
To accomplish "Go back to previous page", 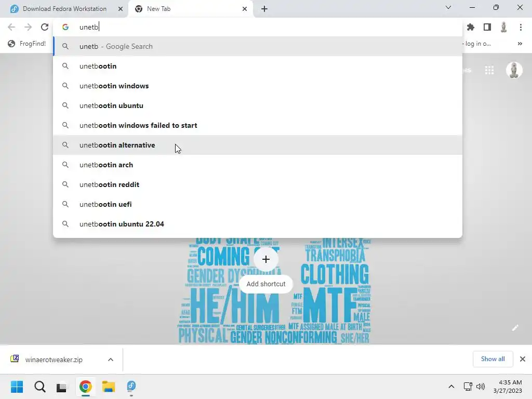I will click(11, 27).
